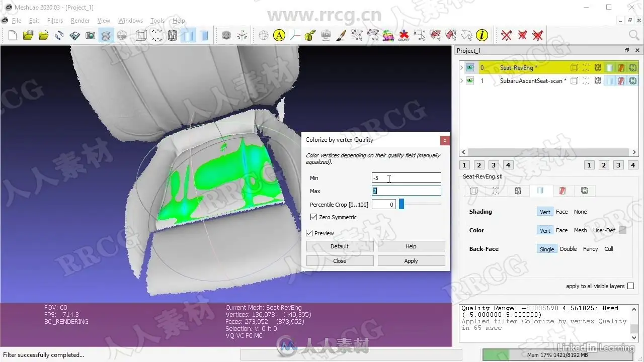Toggle bounding box icon in SubaruAscentSeat-scan row

click(574, 80)
